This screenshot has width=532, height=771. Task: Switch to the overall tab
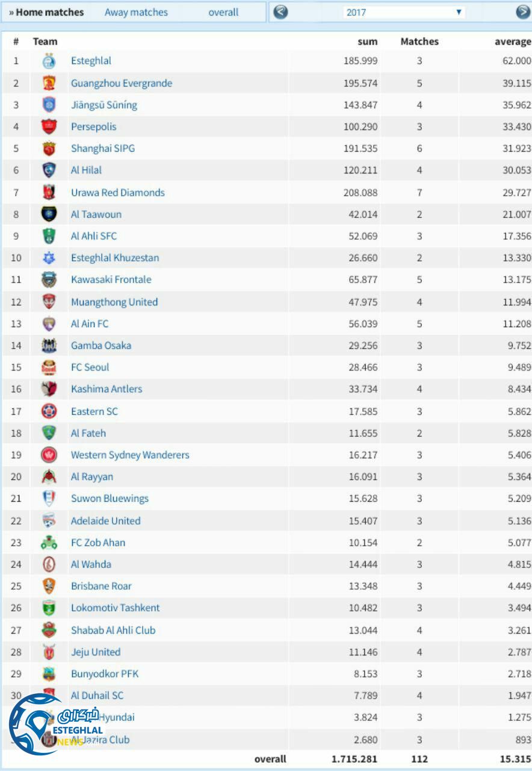coord(223,12)
